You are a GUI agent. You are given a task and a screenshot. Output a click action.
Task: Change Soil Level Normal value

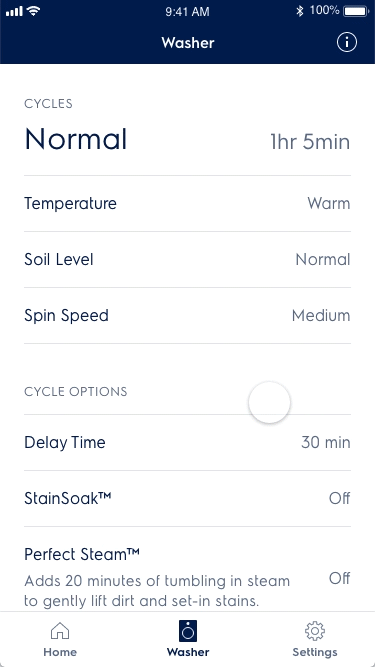coord(323,259)
